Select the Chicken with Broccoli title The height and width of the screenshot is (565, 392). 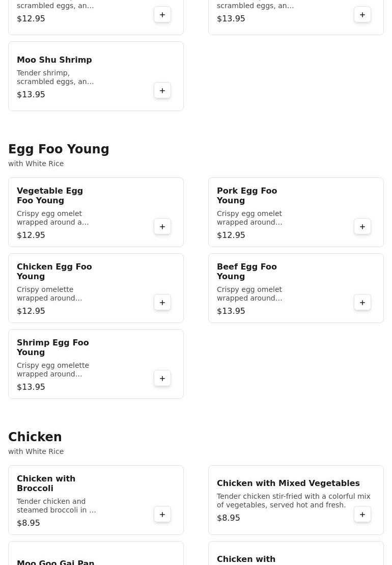(x=46, y=483)
